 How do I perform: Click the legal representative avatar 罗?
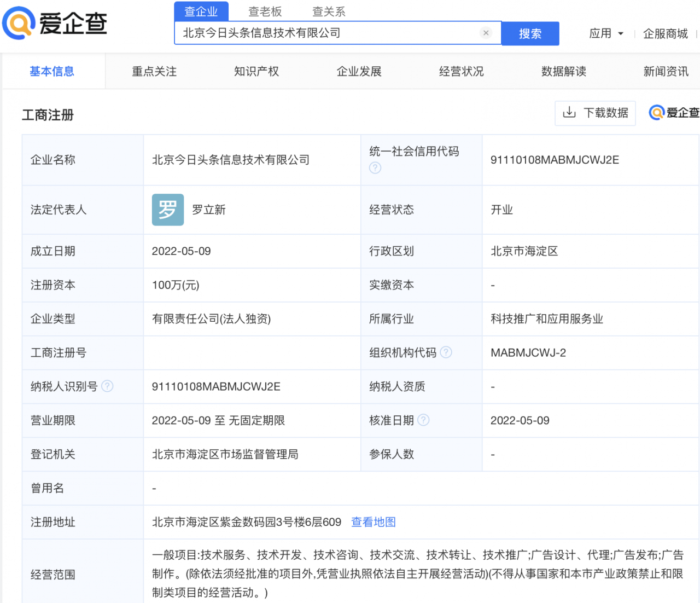[x=168, y=210]
